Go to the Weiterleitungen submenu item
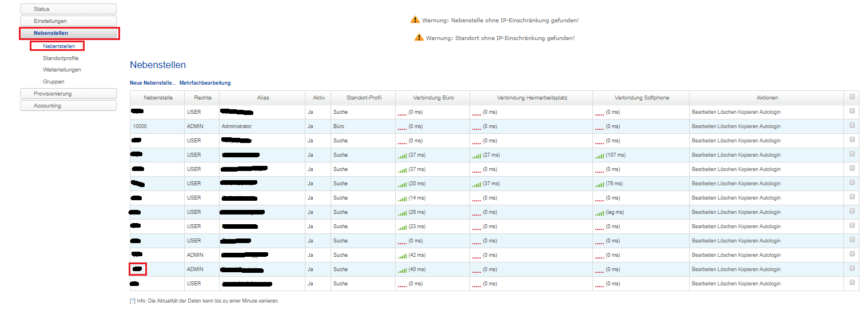The height and width of the screenshot is (314, 868). point(62,70)
